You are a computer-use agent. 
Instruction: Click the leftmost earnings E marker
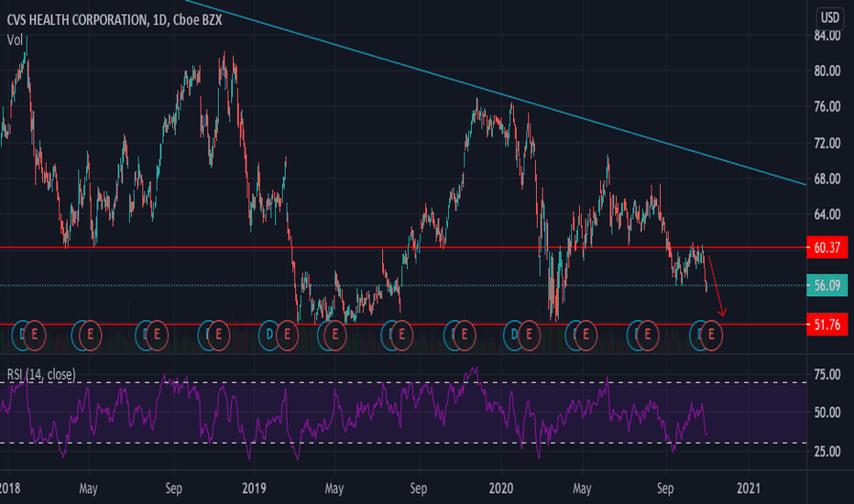point(34,334)
